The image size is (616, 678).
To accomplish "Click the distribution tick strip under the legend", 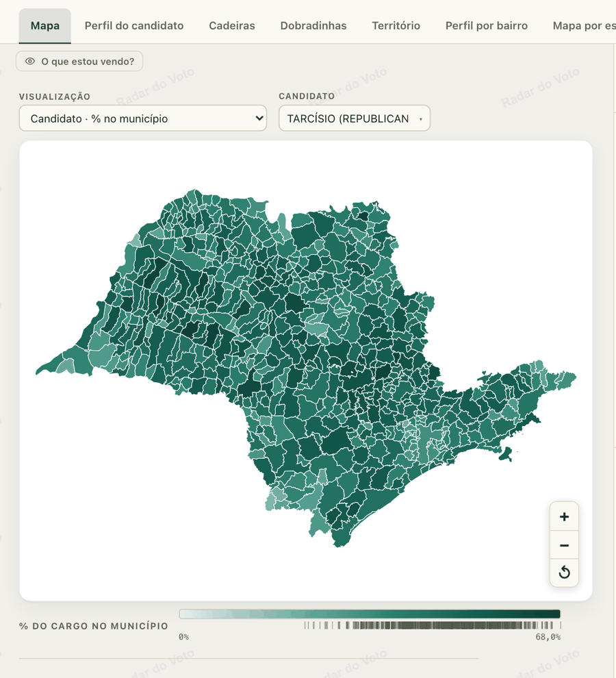I will click(x=433, y=625).
